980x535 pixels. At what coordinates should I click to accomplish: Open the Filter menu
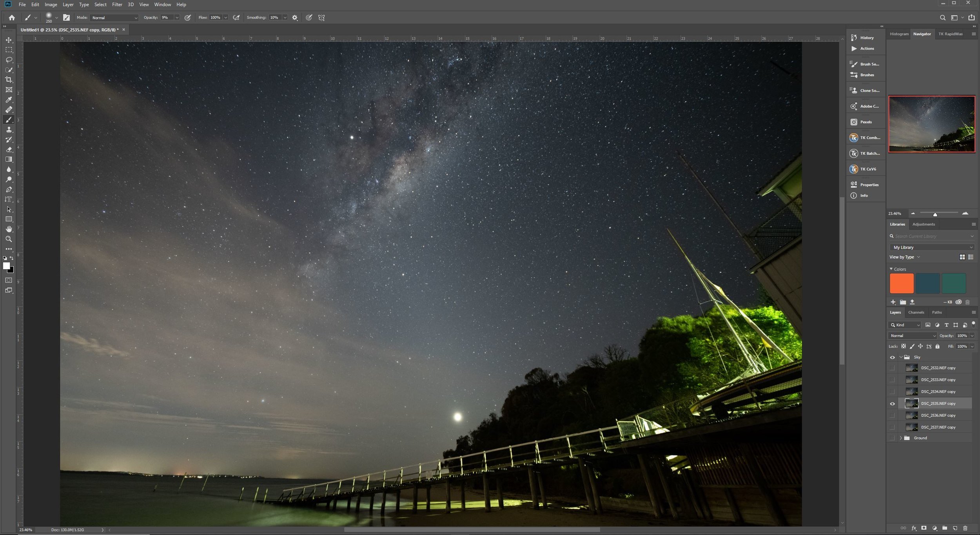(117, 5)
